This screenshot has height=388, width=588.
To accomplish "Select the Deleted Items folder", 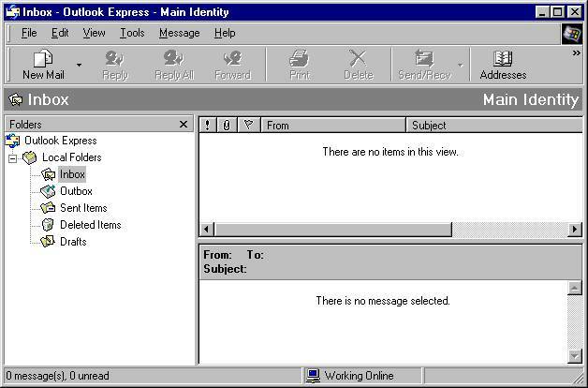I will pyautogui.click(x=91, y=225).
